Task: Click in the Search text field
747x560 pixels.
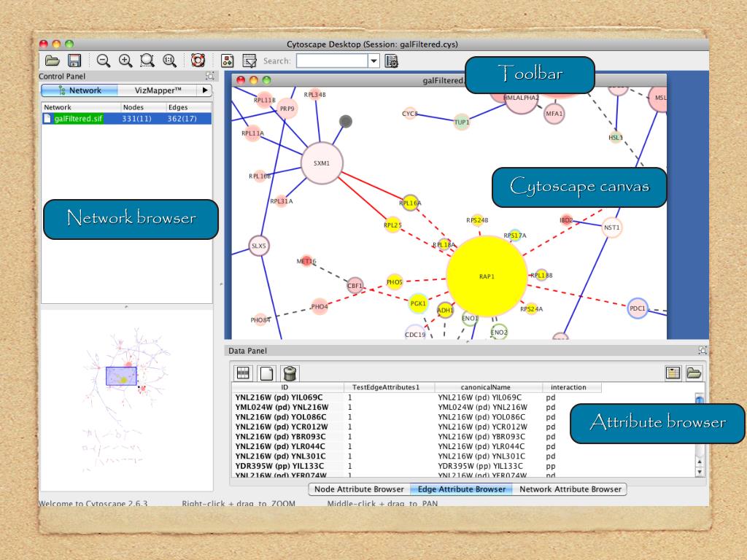Action: coord(332,61)
